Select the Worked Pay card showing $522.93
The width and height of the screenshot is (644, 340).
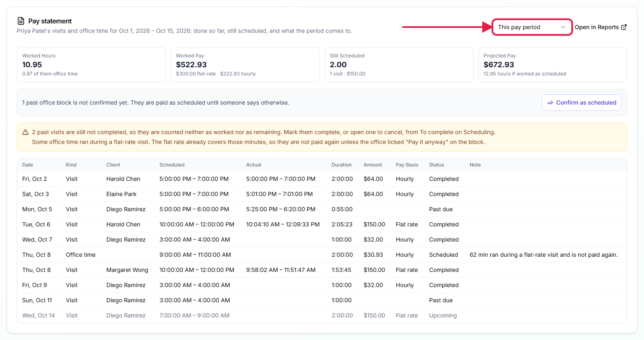[x=245, y=65]
